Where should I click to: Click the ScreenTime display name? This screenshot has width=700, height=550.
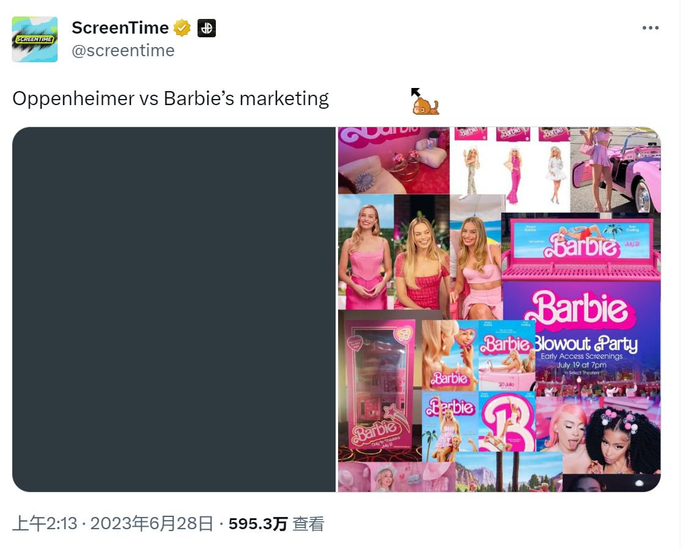click(120, 28)
